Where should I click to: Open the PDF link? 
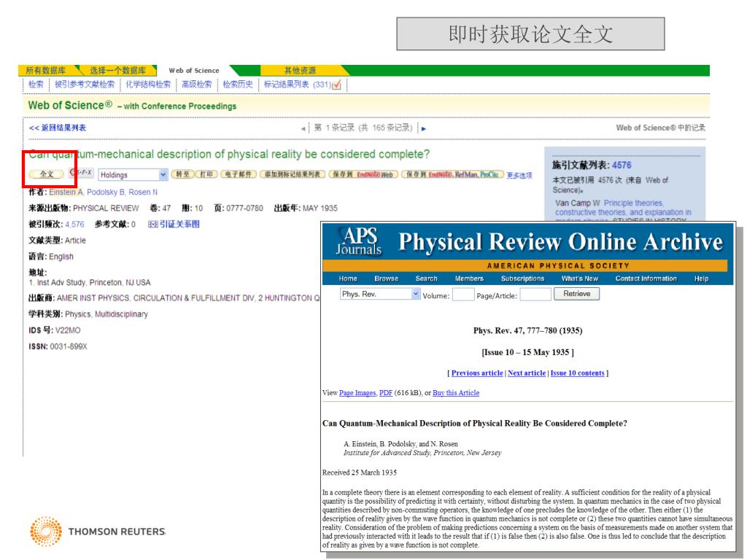[386, 393]
